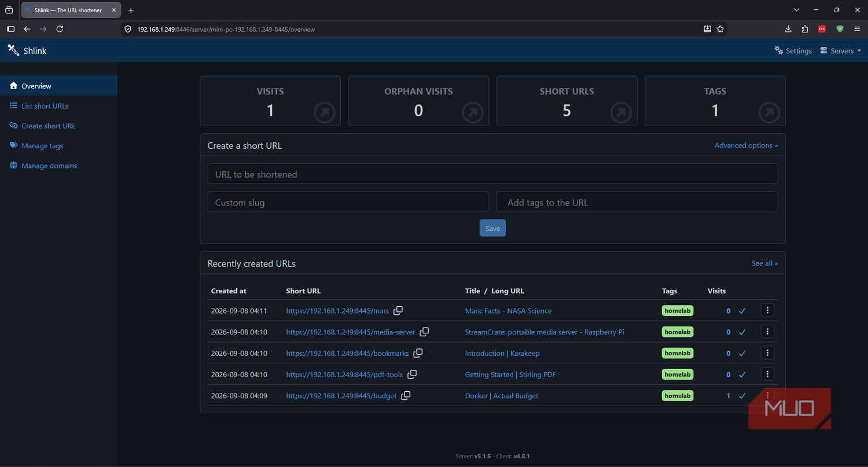868x467 pixels.
Task: Open the browser extensions menu
Action: pyautogui.click(x=805, y=29)
